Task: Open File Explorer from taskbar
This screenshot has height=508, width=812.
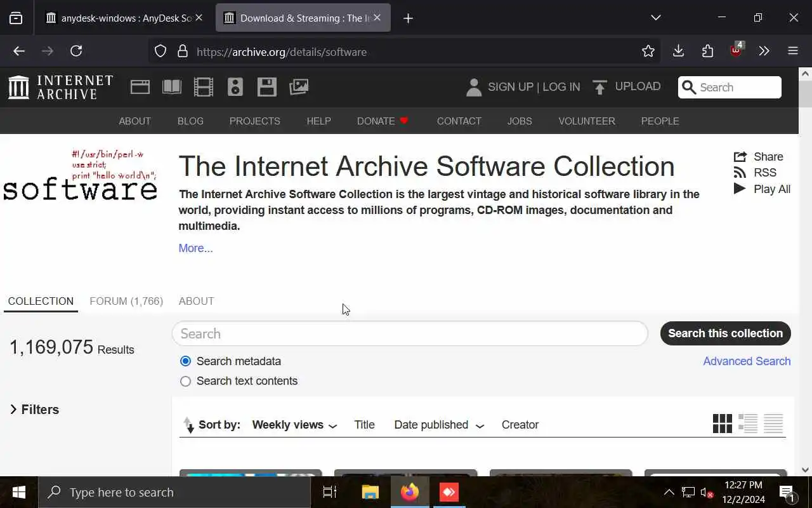Action: pyautogui.click(x=370, y=492)
